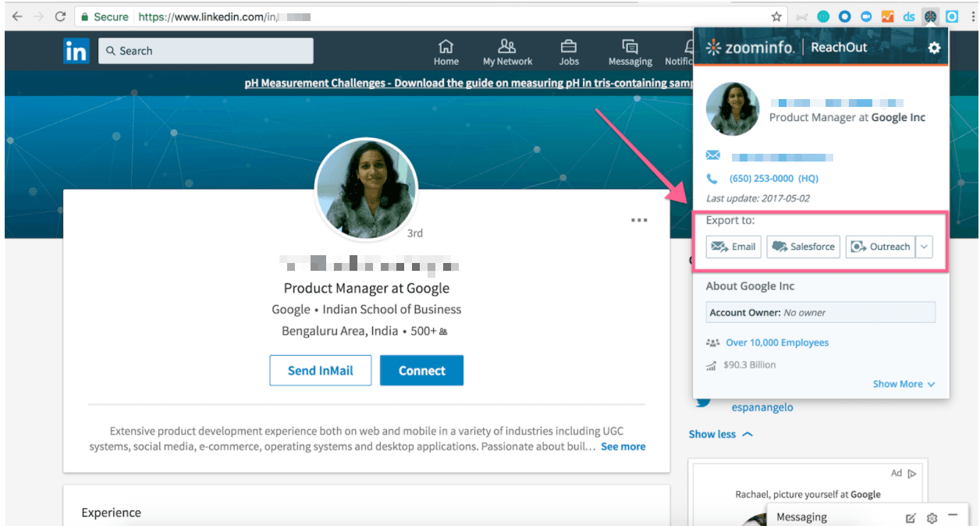This screenshot has width=980, height=526.
Task: Expand the export options dropdown arrow
Action: click(924, 247)
